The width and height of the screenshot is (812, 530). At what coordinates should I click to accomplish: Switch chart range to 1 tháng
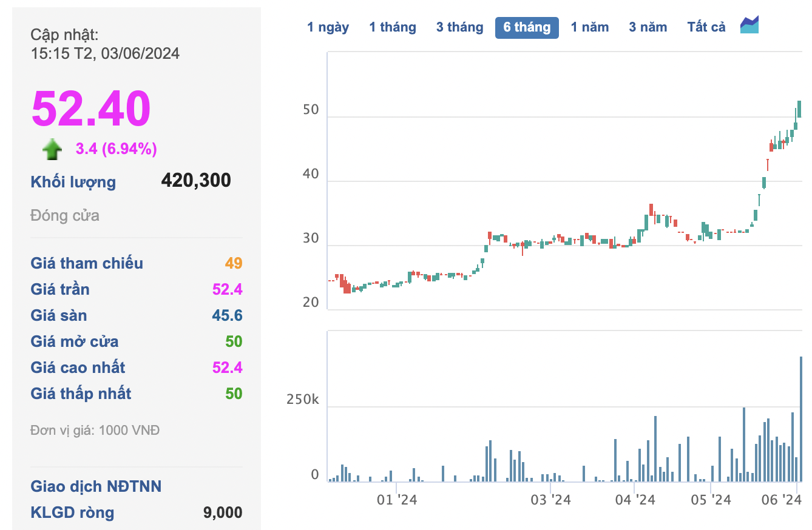pos(393,27)
